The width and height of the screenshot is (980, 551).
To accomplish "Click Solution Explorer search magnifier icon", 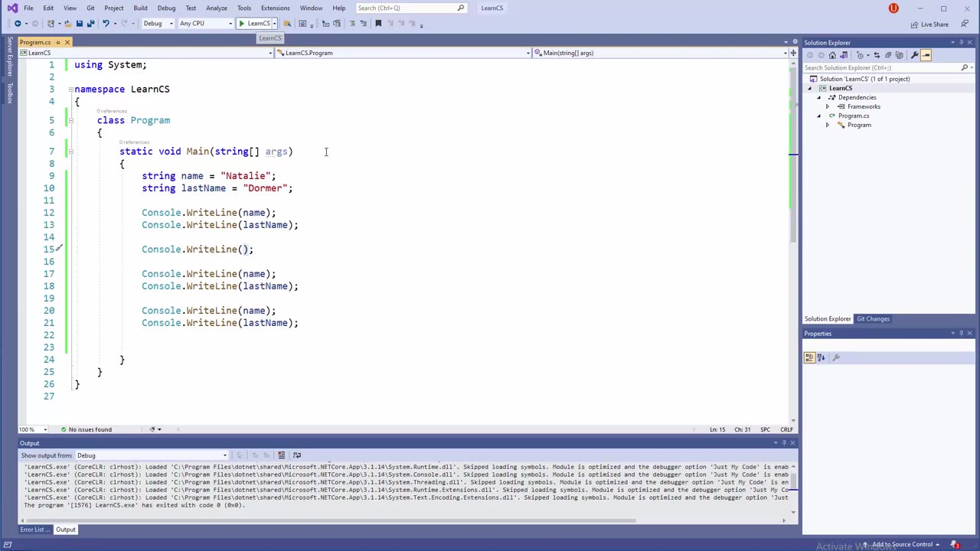I will click(x=965, y=67).
